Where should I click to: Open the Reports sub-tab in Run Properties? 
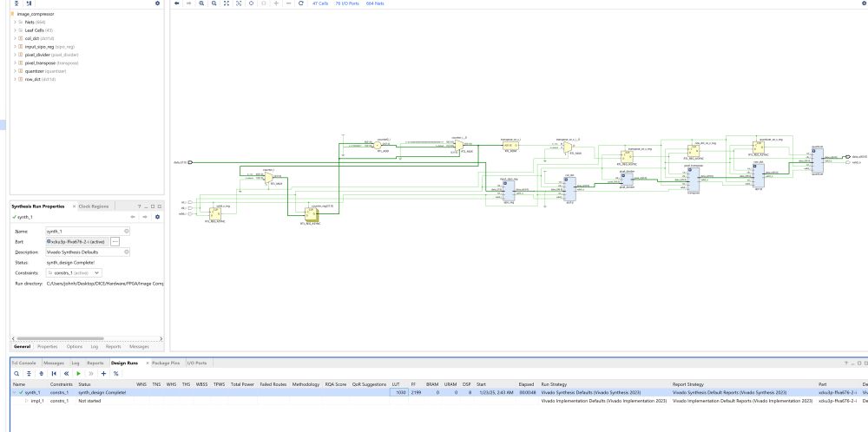pos(113,347)
